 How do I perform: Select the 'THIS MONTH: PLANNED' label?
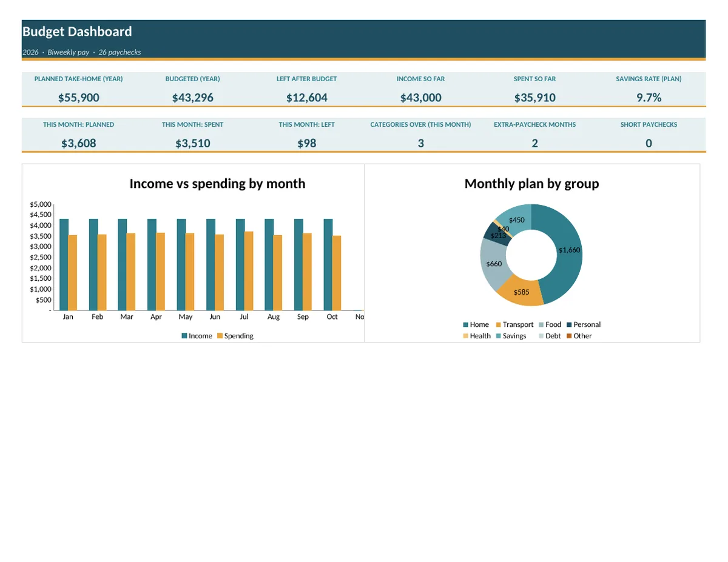[x=78, y=124]
